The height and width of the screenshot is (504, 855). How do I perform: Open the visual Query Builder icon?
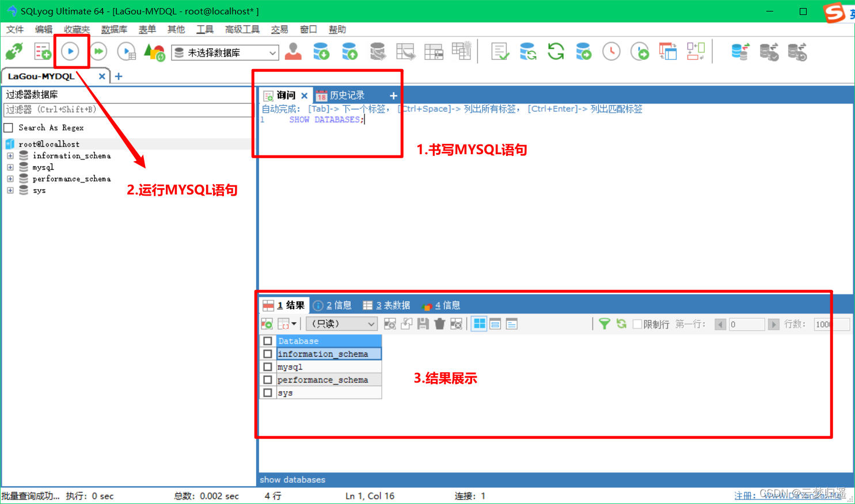pyautogui.click(x=696, y=52)
